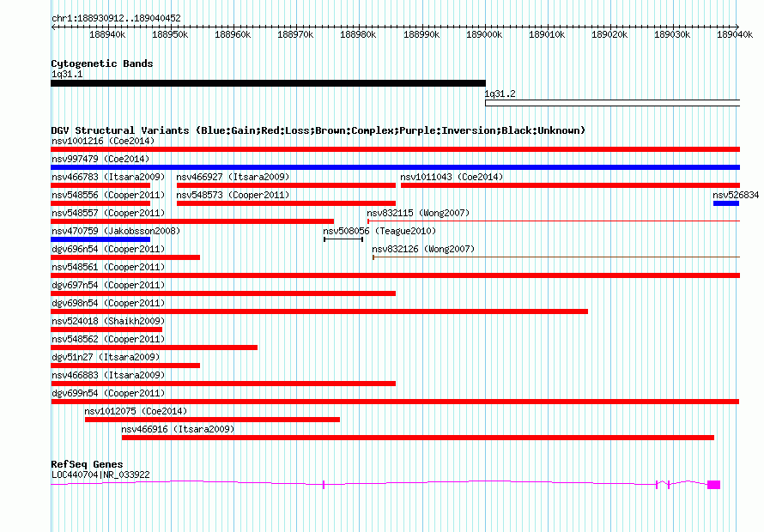
Task: Click the 1q31.1 band label
Action: 67,74
